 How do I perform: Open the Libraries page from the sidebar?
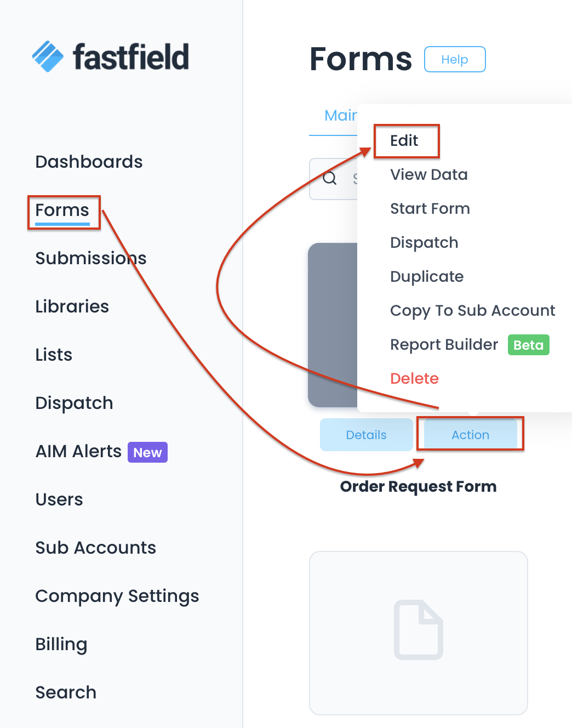click(72, 306)
